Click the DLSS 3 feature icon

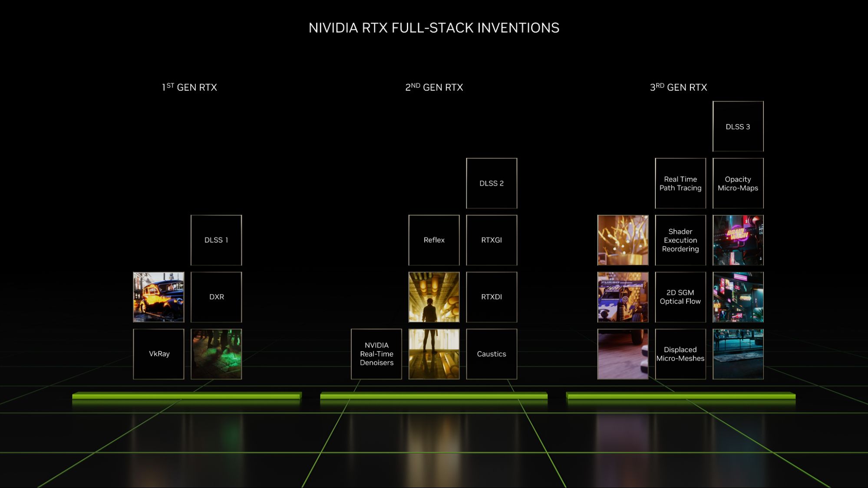737,126
